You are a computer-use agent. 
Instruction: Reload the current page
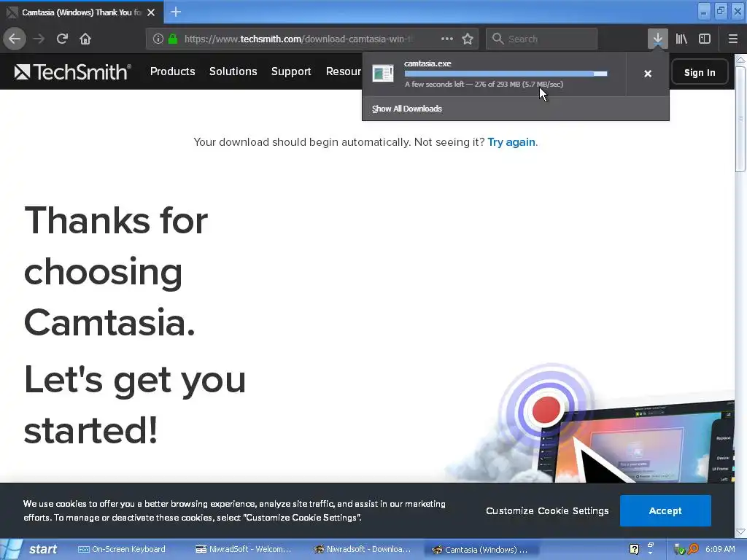[x=62, y=39]
